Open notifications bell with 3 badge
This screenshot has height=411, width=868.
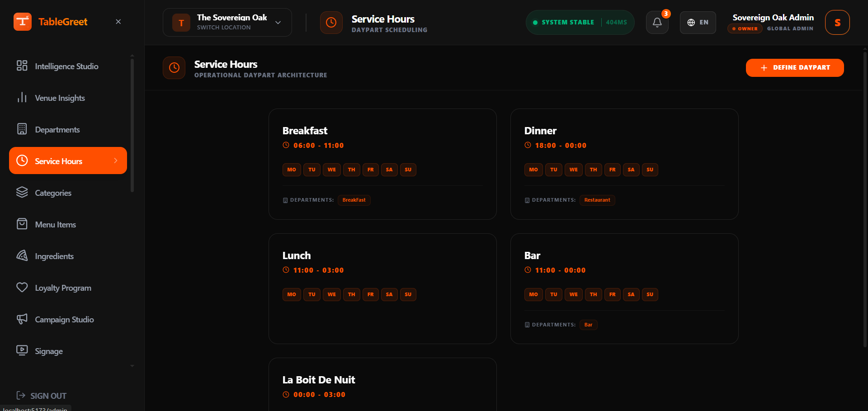[x=657, y=22]
